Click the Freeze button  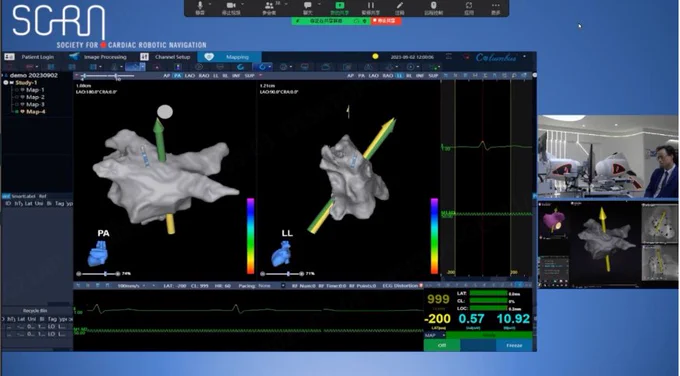coord(514,345)
